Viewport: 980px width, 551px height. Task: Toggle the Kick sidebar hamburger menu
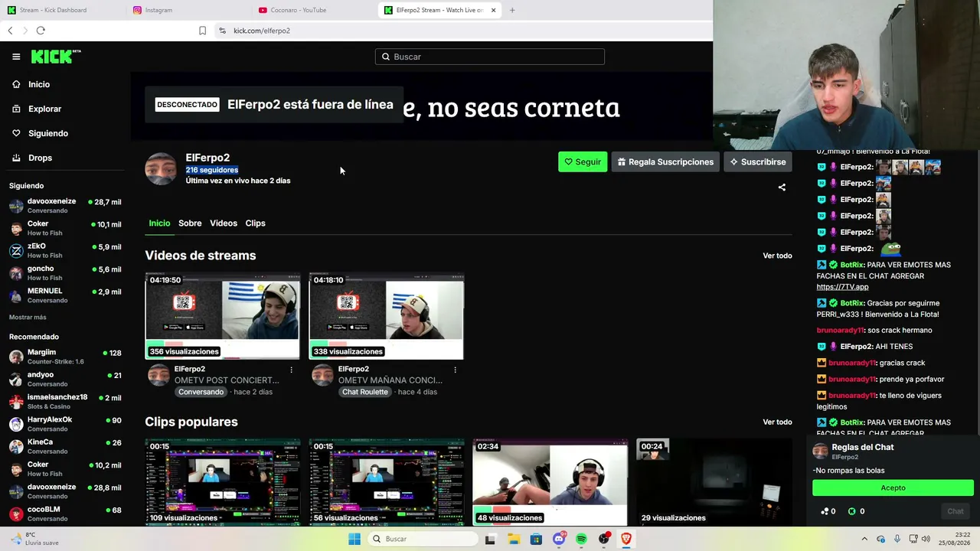click(16, 57)
